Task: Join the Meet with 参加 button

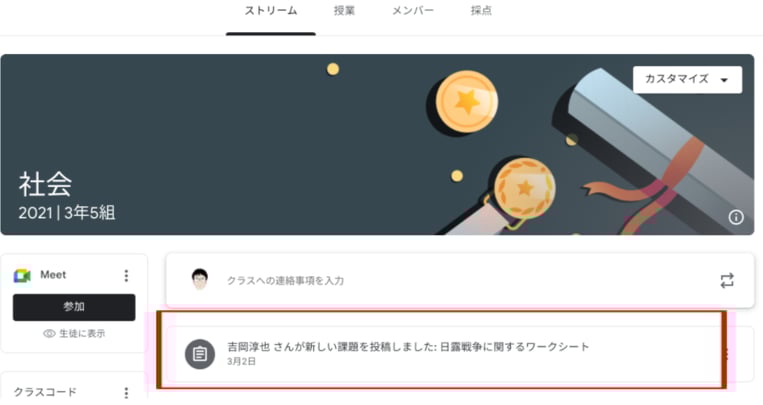Action: (74, 307)
